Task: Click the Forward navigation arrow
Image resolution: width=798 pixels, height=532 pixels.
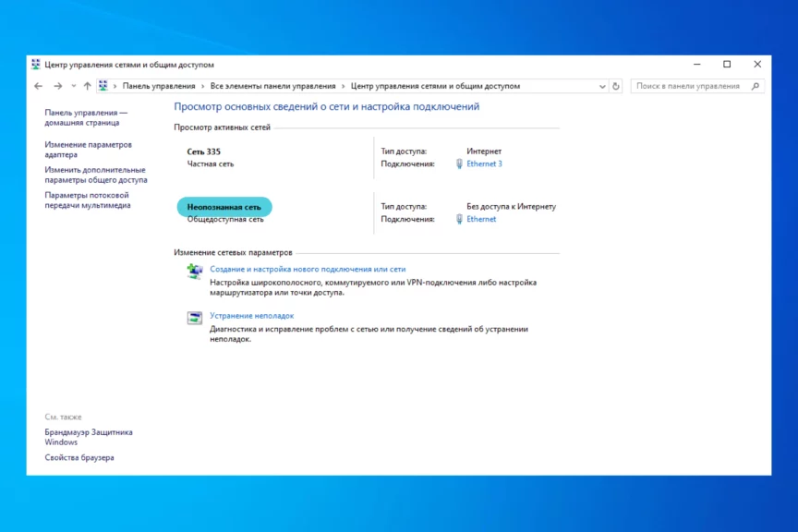Action: [x=57, y=86]
